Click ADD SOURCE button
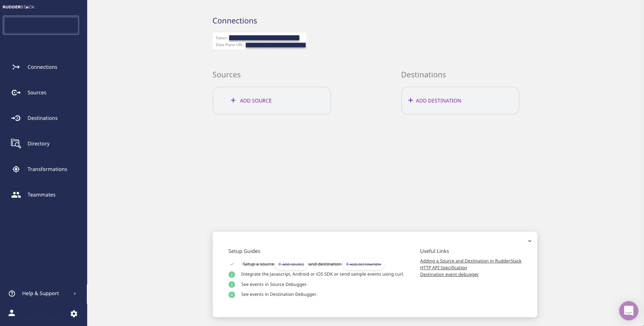Viewport: 644px width, 326px height. point(271,101)
